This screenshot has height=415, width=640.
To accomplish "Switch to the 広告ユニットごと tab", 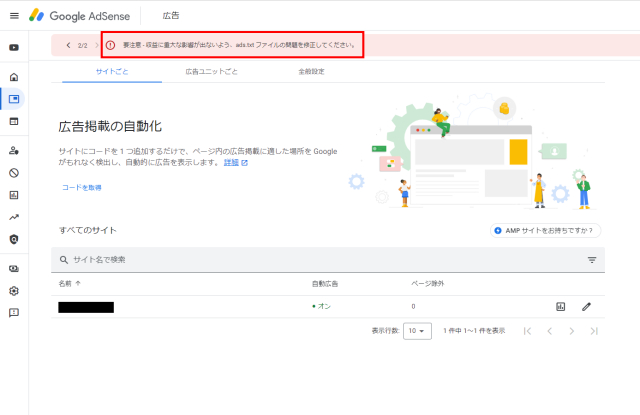I will coord(211,72).
